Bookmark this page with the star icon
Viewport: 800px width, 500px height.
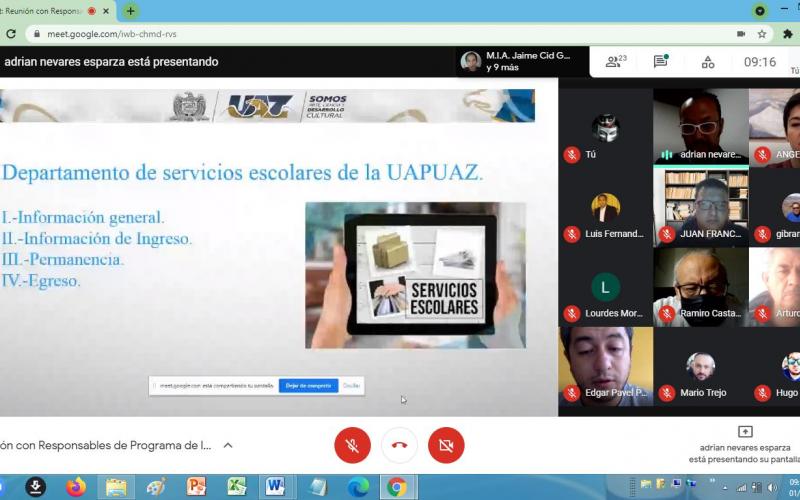coord(762,34)
